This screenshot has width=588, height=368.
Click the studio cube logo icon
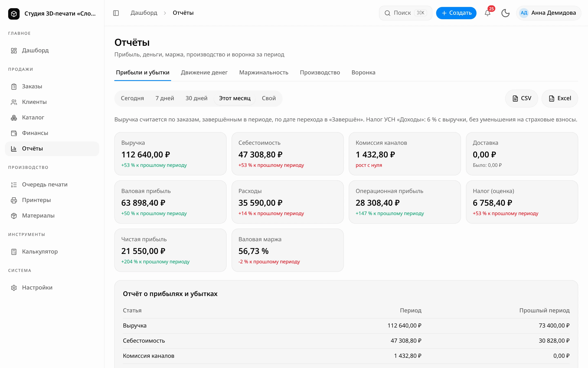14,14
